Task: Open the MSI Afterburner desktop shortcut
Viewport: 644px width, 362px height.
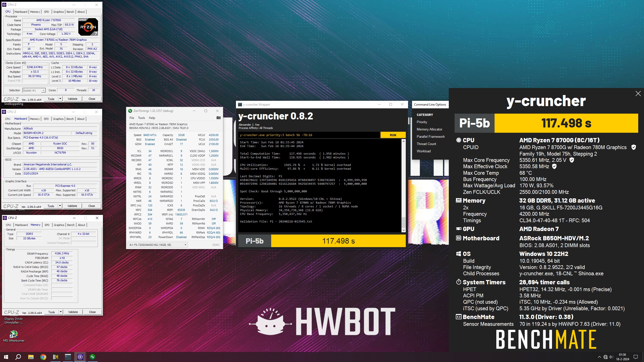Action: click(x=14, y=336)
